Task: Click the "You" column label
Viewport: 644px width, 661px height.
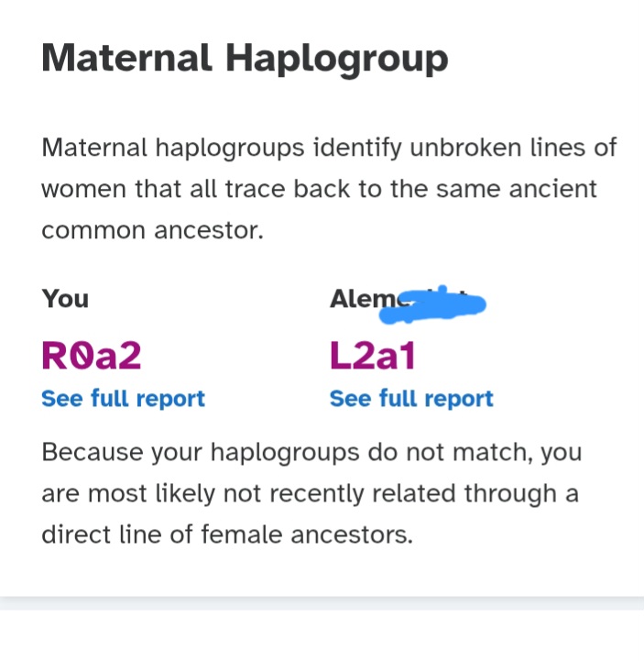Action: pos(65,299)
